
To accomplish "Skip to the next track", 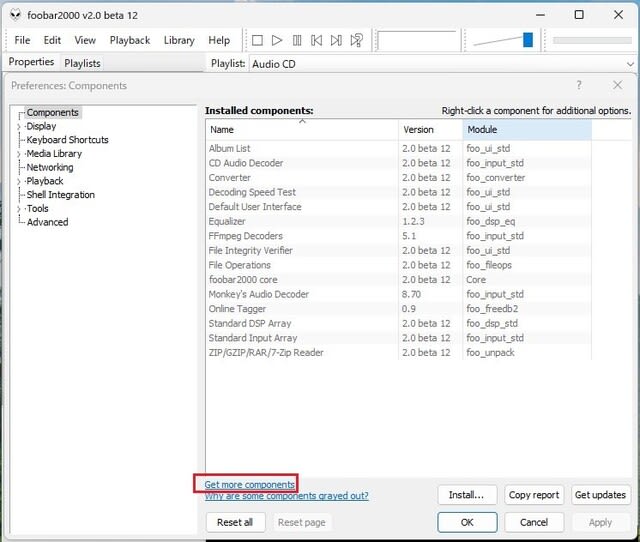I will coord(336,40).
